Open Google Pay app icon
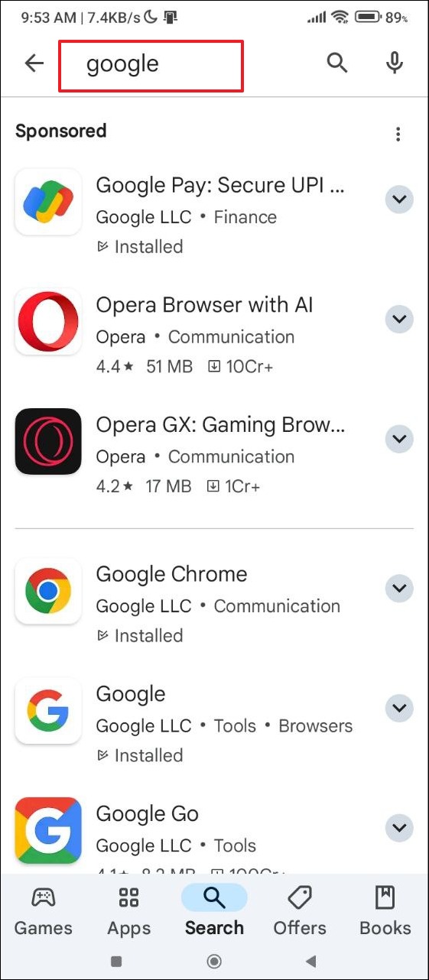This screenshot has height=980, width=429. 48,202
